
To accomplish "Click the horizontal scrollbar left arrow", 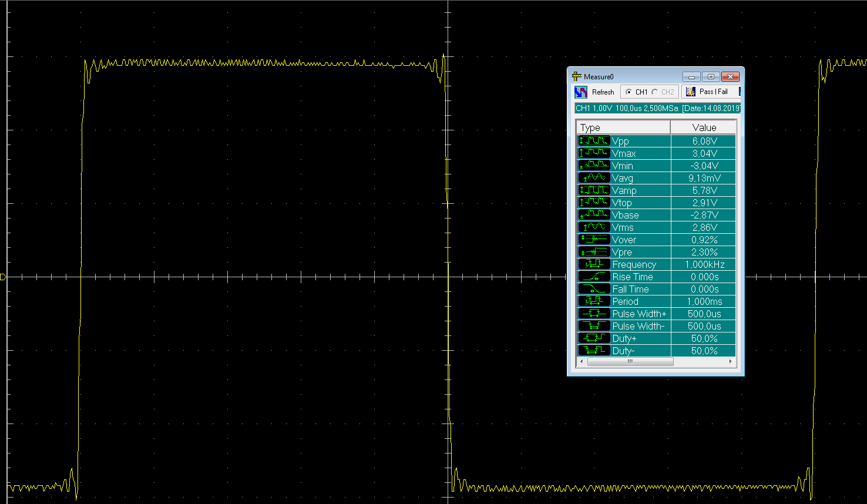I will point(582,362).
